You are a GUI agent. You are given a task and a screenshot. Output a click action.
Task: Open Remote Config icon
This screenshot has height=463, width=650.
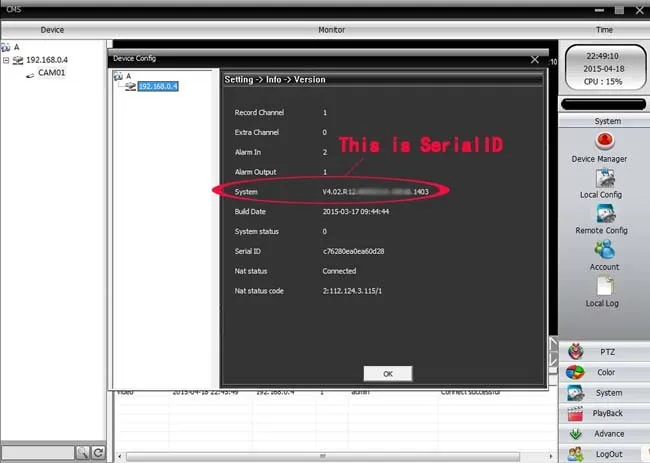(606, 214)
